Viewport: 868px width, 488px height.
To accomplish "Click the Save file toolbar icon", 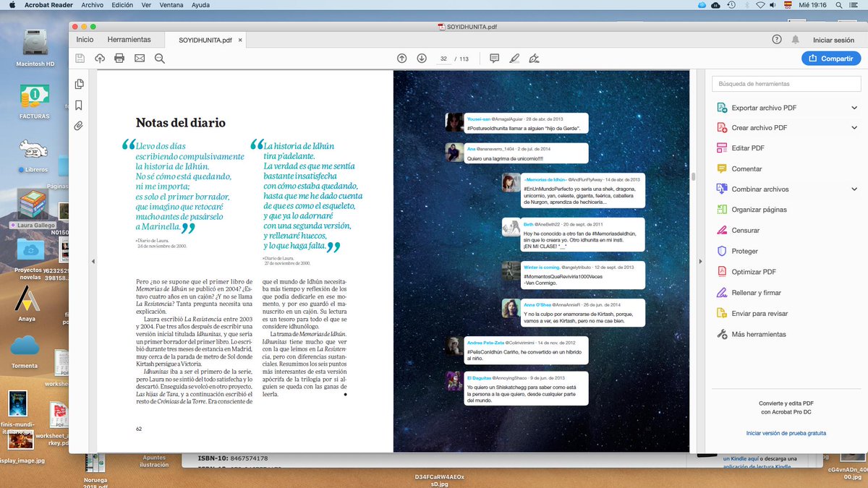I will (80, 59).
